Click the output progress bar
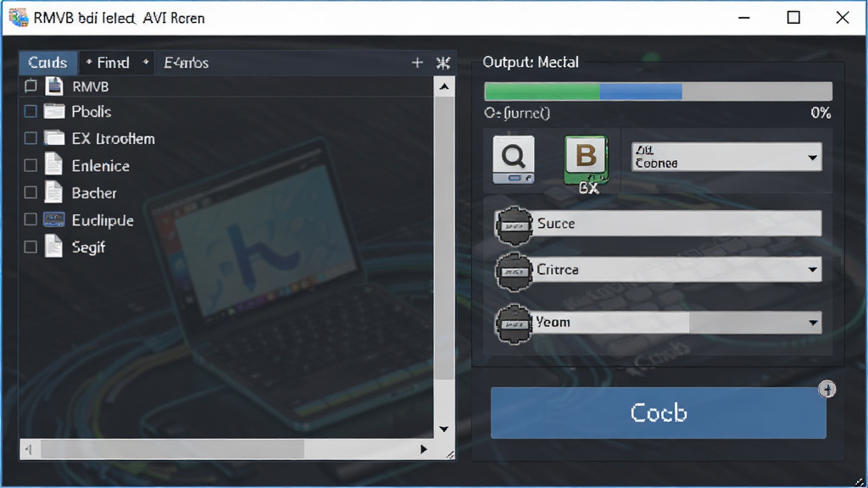The width and height of the screenshot is (868, 488). coord(658,91)
